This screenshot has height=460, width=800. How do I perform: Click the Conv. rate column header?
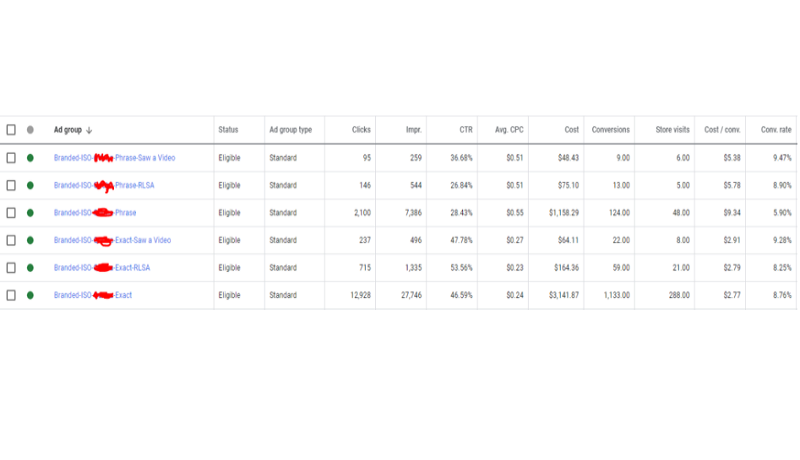[x=776, y=130]
